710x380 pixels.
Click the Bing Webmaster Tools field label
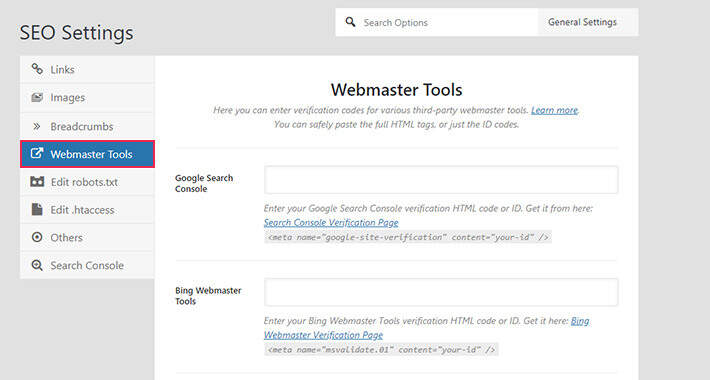click(208, 295)
